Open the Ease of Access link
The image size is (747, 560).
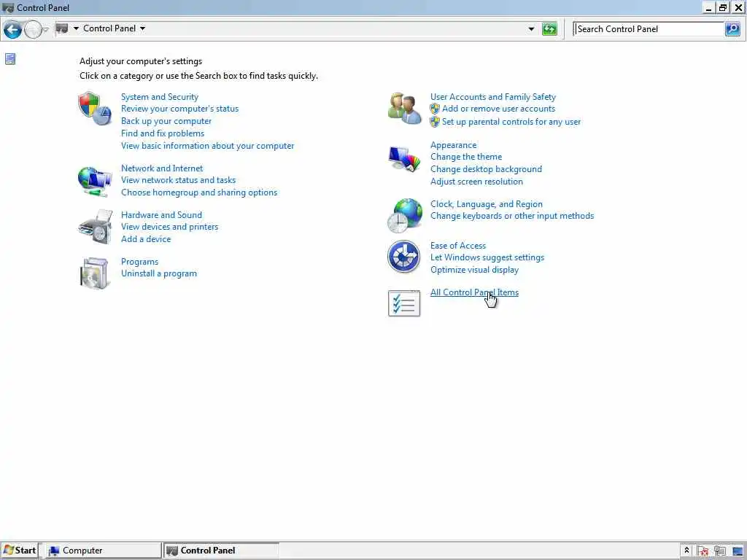coord(458,245)
